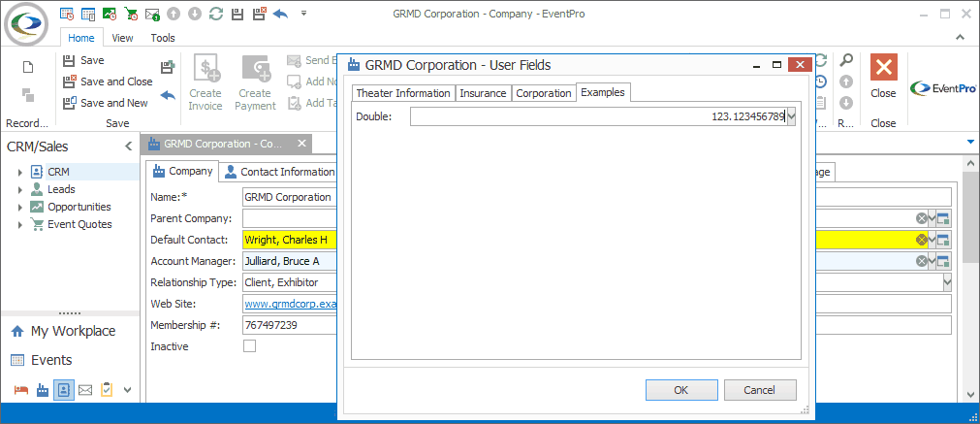Click Create Payment ribbon button

coord(255,83)
